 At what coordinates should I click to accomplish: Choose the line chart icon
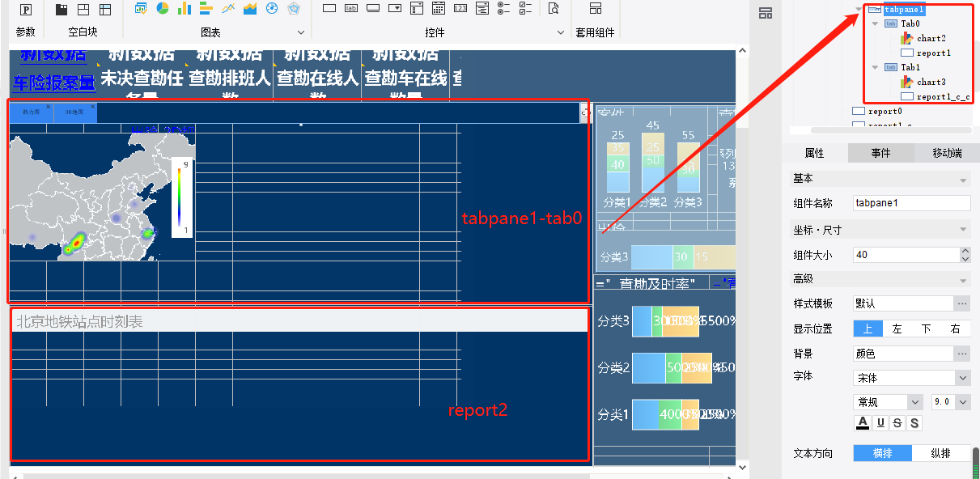228,9
